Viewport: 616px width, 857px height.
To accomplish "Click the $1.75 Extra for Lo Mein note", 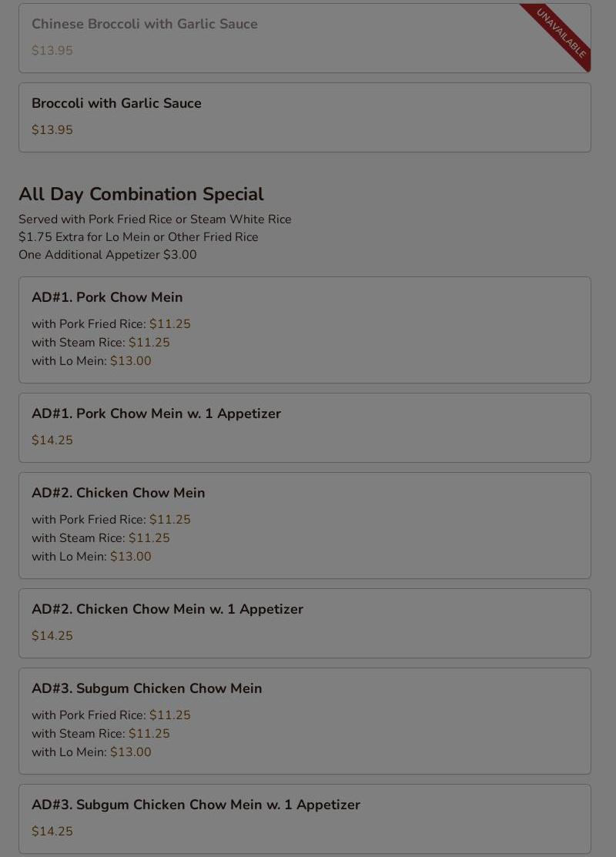I will pyautogui.click(x=139, y=237).
